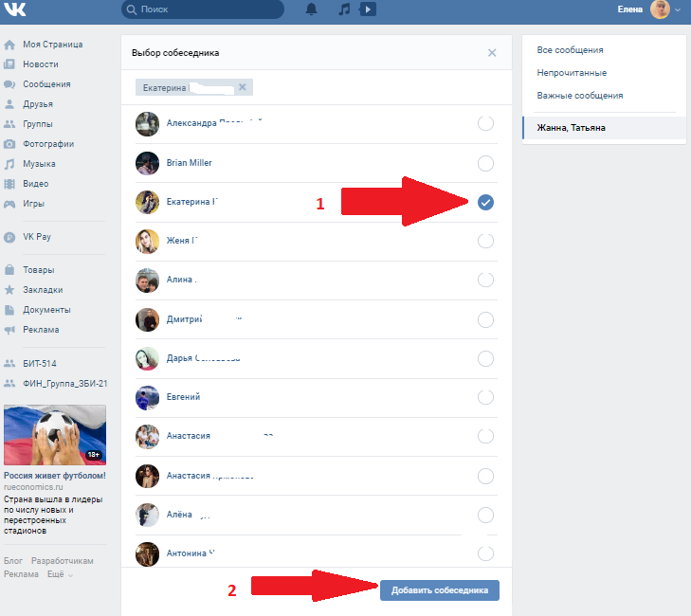Tick the checkbox for Евгений
The height and width of the screenshot is (616, 691).
click(x=485, y=397)
